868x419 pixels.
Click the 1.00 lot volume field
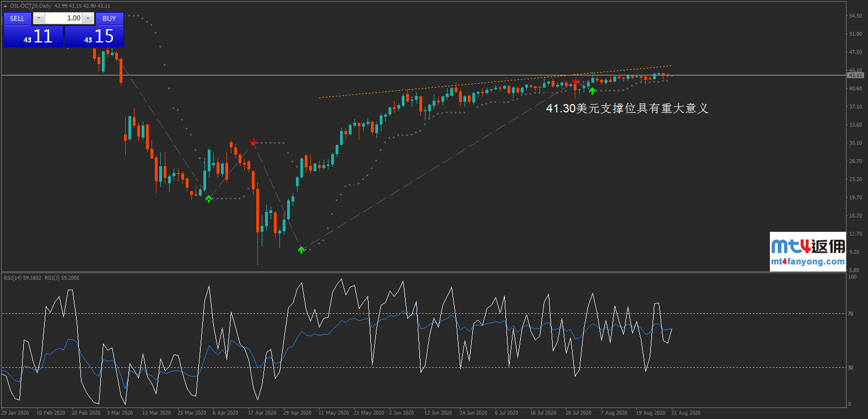(63, 18)
